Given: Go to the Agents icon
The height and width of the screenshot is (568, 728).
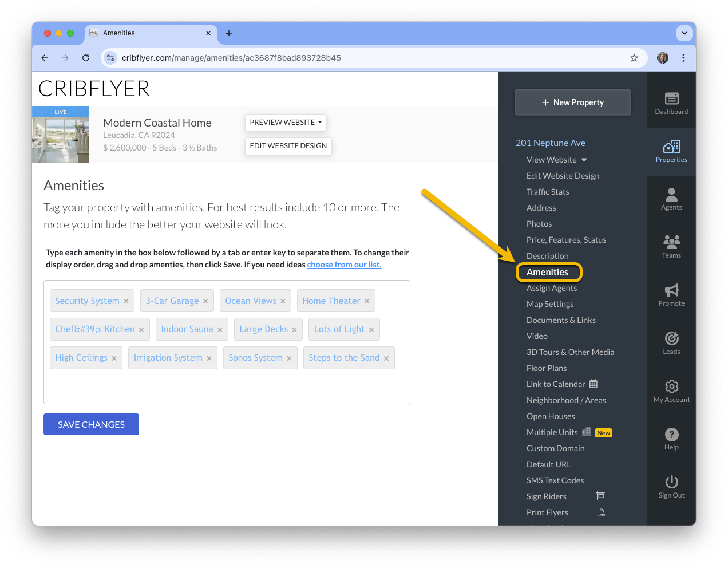Looking at the screenshot, I should (x=671, y=195).
